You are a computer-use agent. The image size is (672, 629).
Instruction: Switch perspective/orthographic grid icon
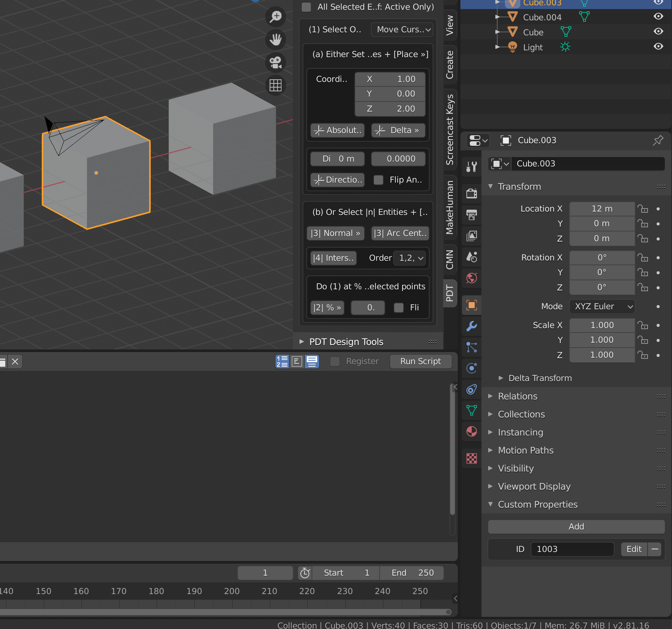[x=275, y=85]
